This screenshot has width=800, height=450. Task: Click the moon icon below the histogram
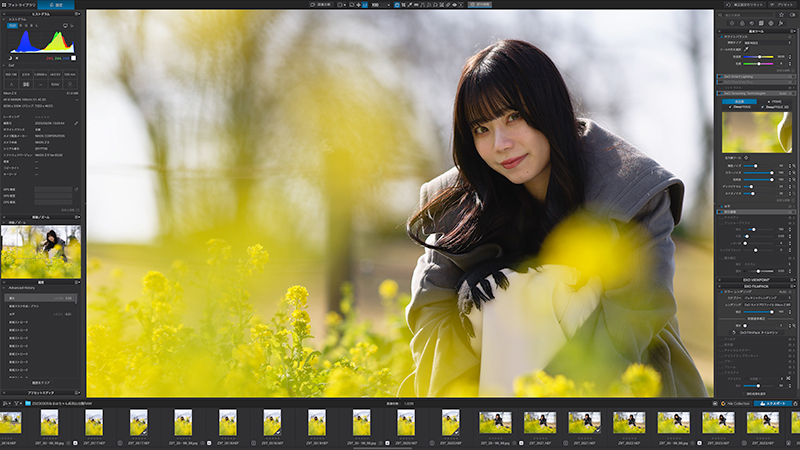pos(10,58)
